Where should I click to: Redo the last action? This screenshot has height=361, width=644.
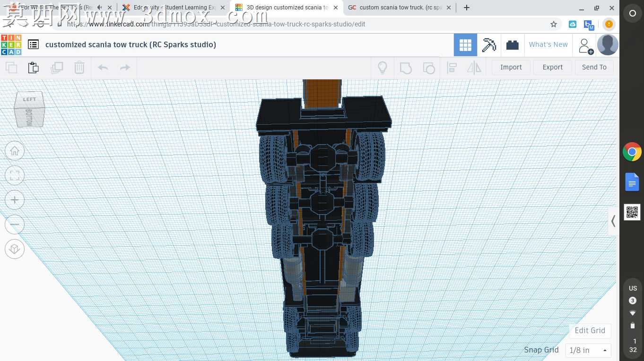point(125,68)
